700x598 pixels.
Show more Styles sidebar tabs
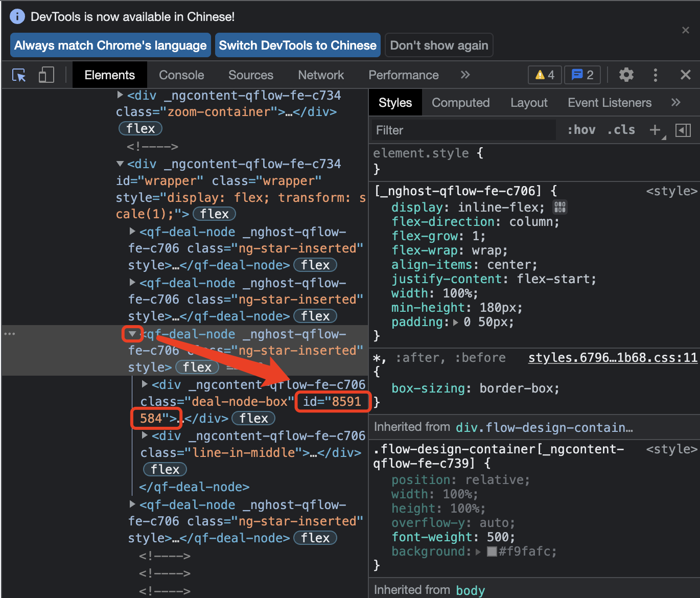676,103
